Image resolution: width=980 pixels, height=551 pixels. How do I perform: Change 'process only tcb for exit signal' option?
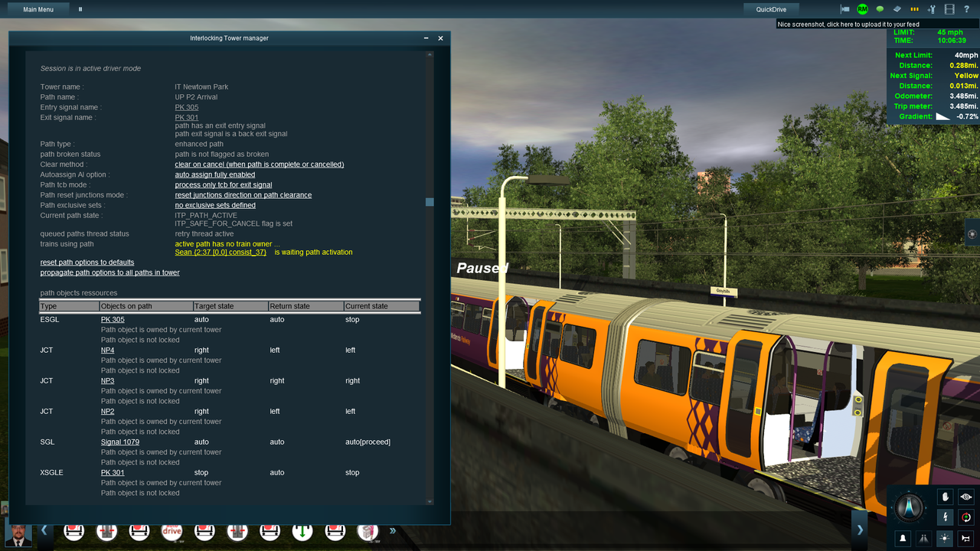pos(224,185)
